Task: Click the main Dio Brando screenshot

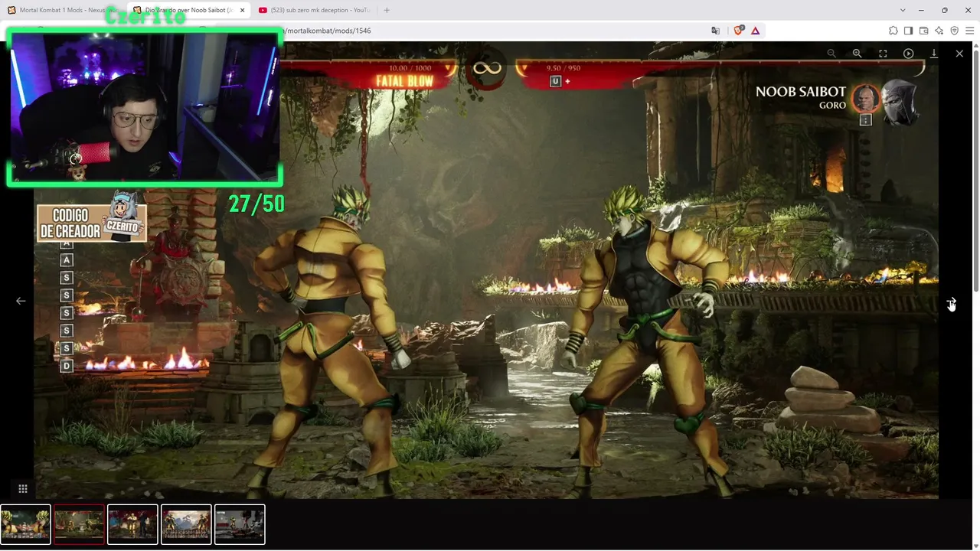Action: 486,269
